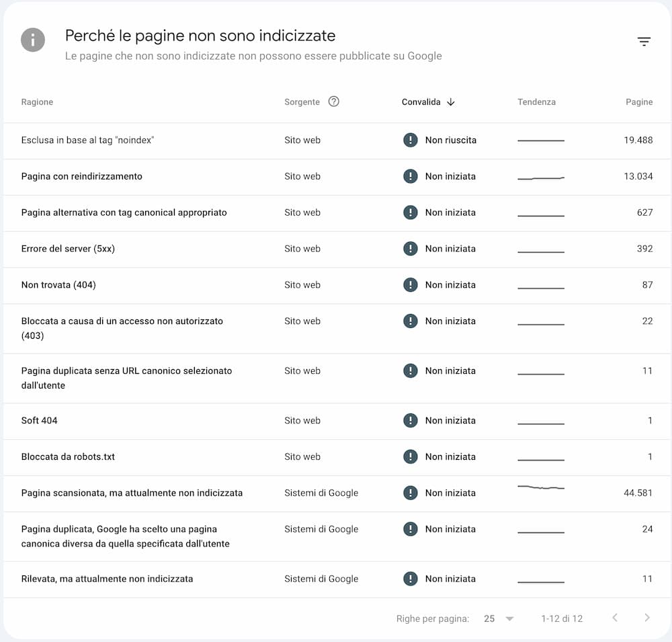Open the filter rows icon

644,42
